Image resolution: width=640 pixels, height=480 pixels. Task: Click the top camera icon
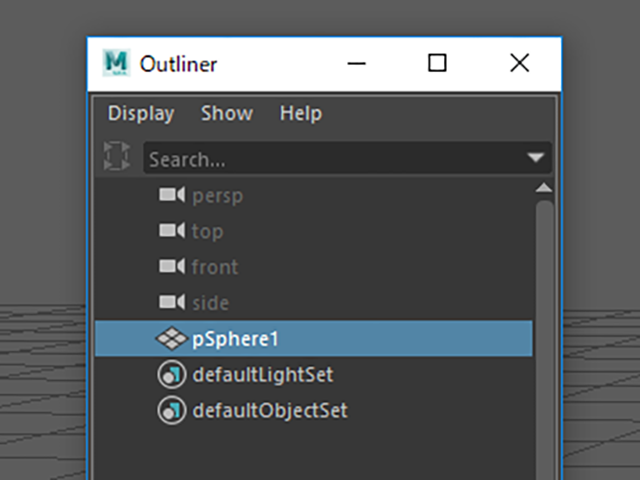[172, 231]
